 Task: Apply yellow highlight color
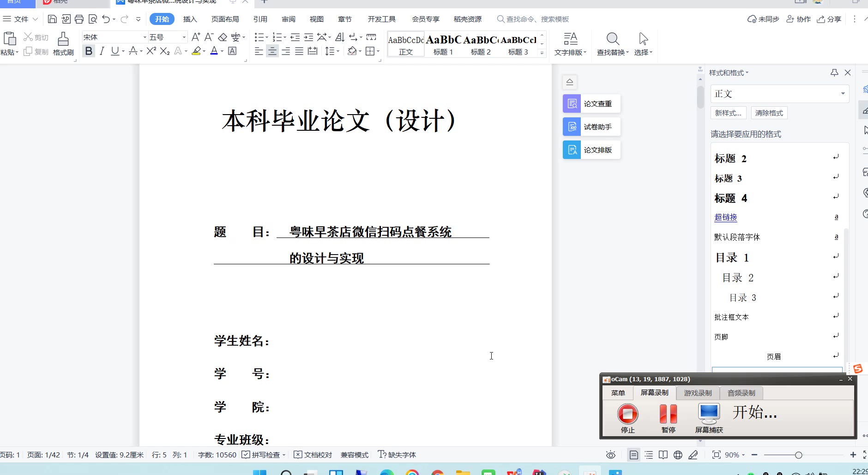point(196,51)
